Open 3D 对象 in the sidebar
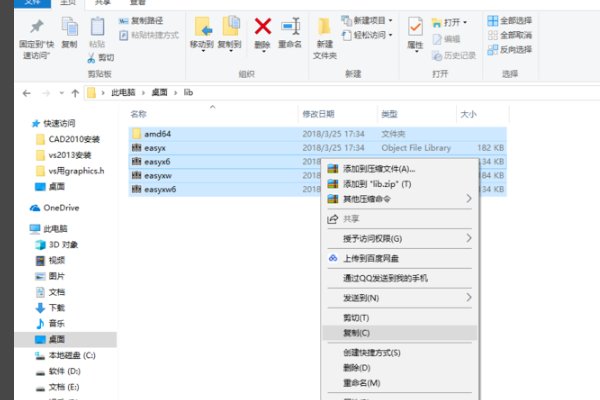The image size is (600, 400). coord(63,245)
